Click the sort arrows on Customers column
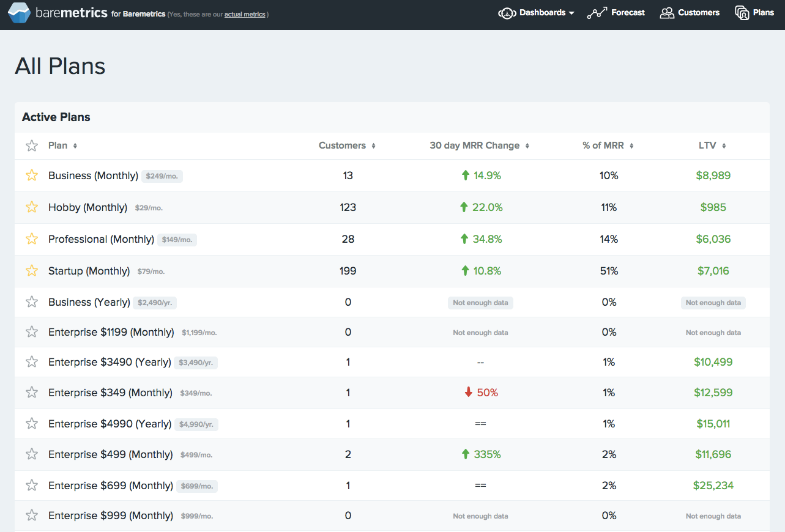The image size is (785, 532). [374, 146]
